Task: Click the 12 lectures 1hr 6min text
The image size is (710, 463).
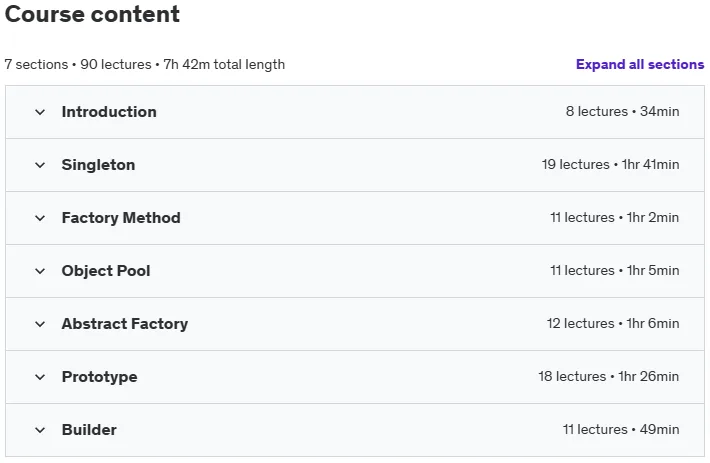Action: pos(613,323)
